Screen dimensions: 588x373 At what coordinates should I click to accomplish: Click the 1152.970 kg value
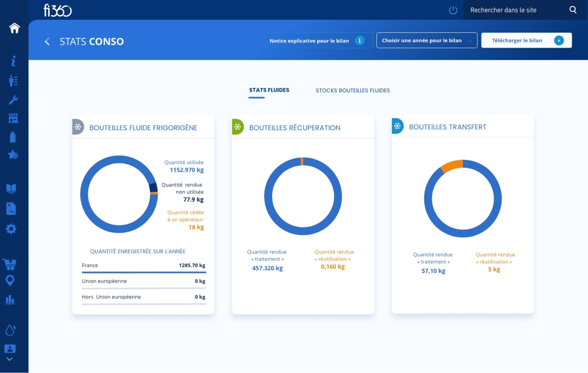coord(187,170)
